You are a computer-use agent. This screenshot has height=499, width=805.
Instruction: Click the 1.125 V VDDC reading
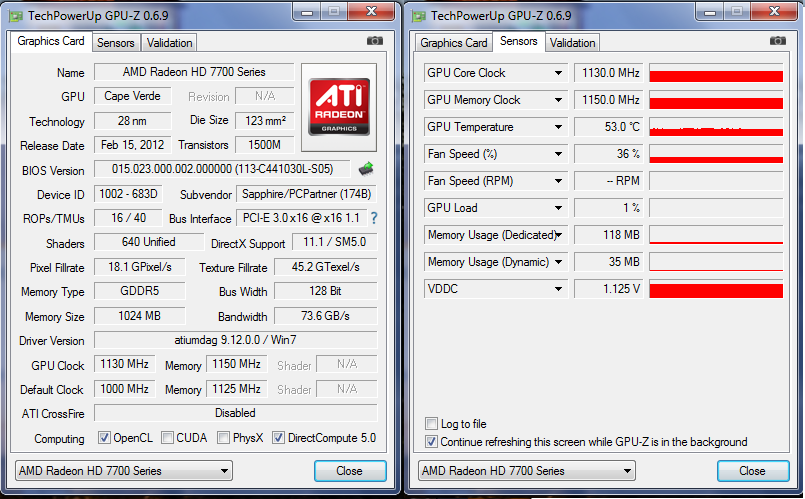point(608,289)
